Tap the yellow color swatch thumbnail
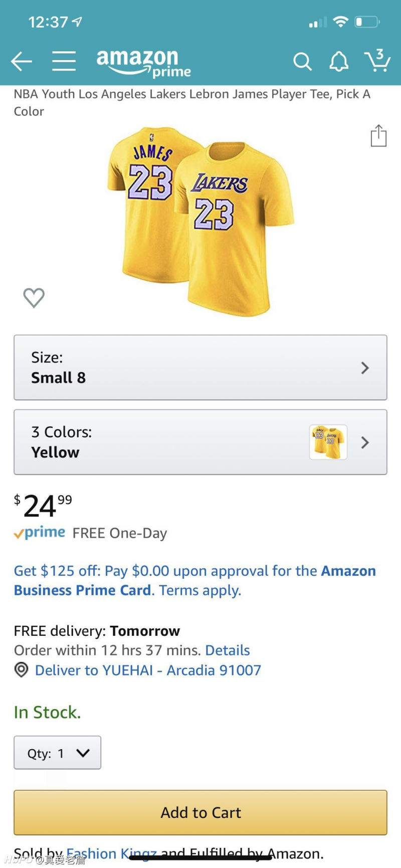Image resolution: width=401 pixels, height=868 pixels. pos(328,442)
